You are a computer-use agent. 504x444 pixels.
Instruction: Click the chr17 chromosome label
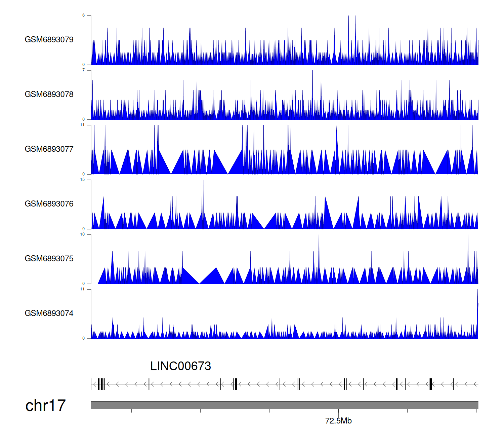click(x=45, y=406)
